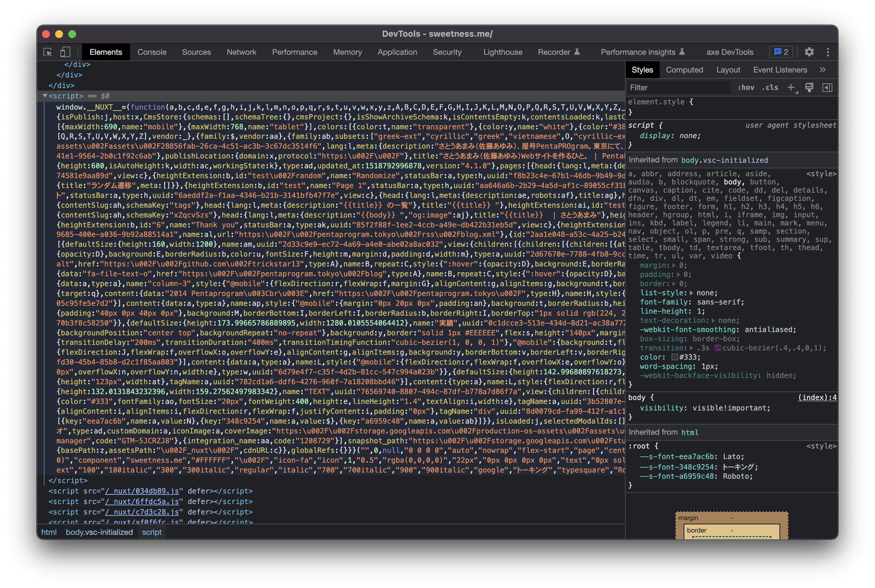Screen dimensions: 875x588
Task: Toggle computed styles sidebar icon
Action: pyautogui.click(x=827, y=87)
